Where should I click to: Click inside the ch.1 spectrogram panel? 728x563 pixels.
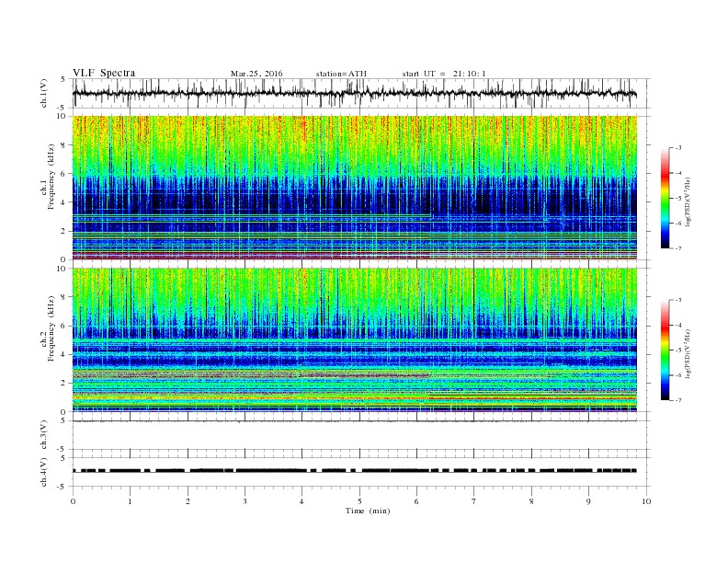pos(355,188)
